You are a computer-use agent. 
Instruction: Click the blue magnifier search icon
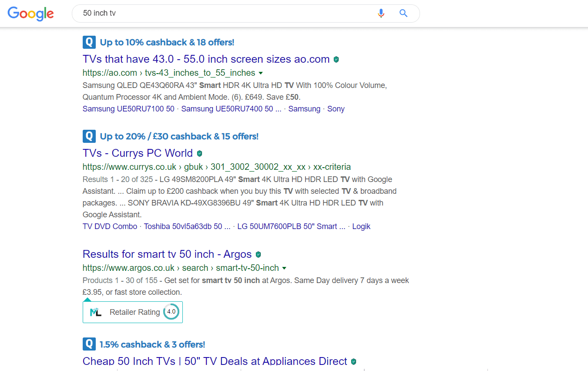pos(403,13)
